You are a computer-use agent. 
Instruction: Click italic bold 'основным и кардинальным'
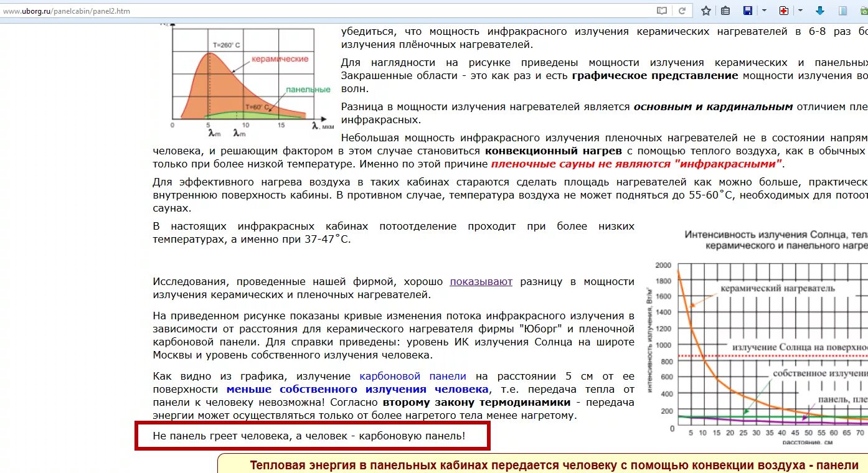[x=714, y=106]
